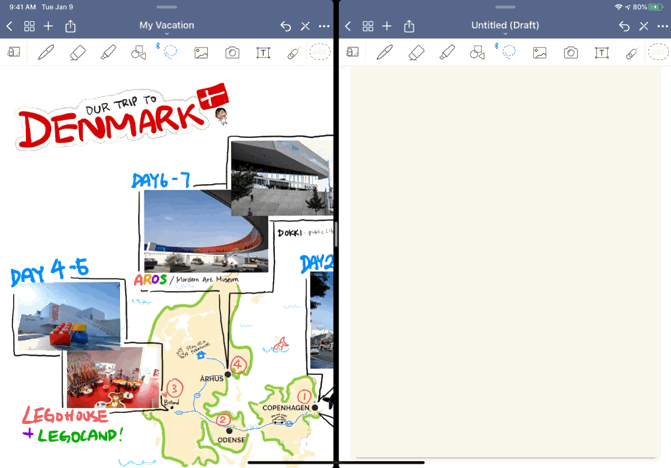
Task: Tap the COPENHAGEN label on the map
Action: [x=285, y=408]
